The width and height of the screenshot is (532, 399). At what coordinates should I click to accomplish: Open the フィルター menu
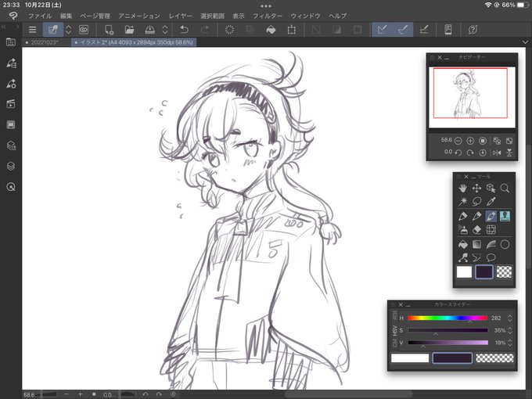pos(268,16)
